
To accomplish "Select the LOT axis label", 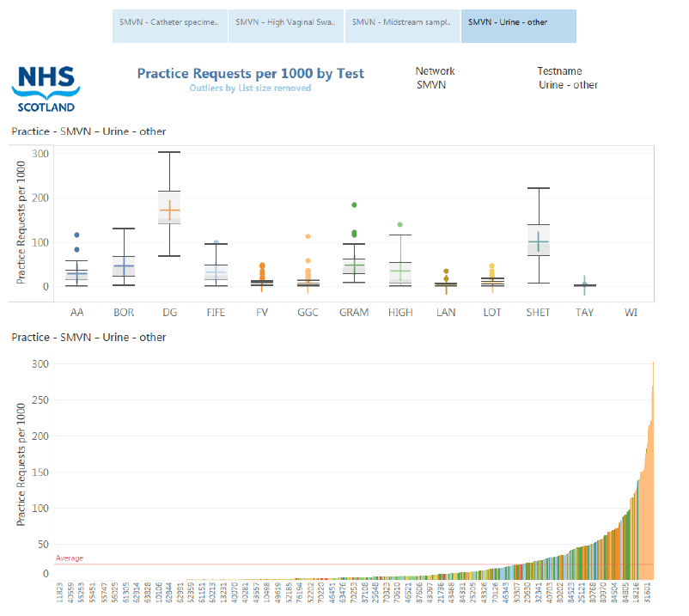I will (492, 313).
